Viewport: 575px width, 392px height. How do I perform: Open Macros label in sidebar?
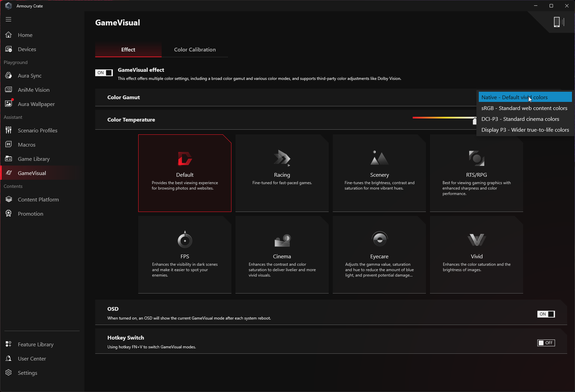[27, 145]
